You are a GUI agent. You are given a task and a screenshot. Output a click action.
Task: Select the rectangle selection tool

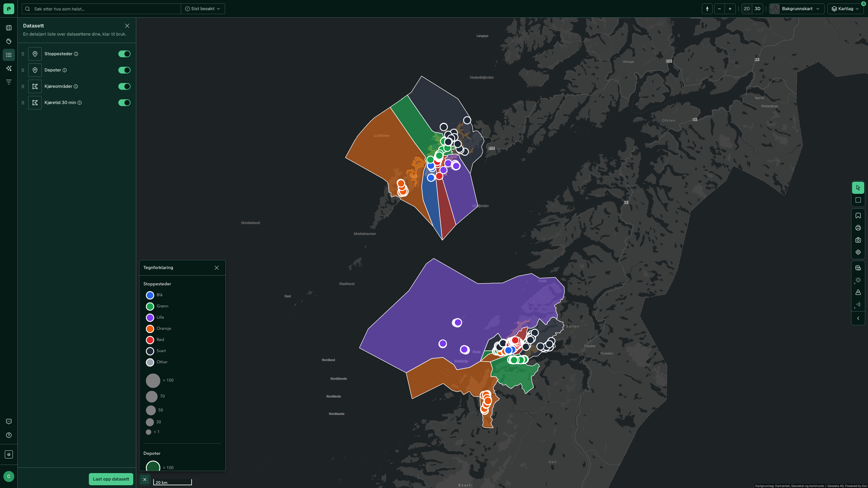pos(858,200)
